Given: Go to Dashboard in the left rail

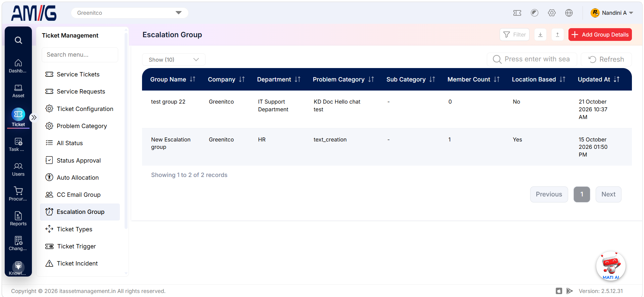Looking at the screenshot, I should tap(18, 66).
